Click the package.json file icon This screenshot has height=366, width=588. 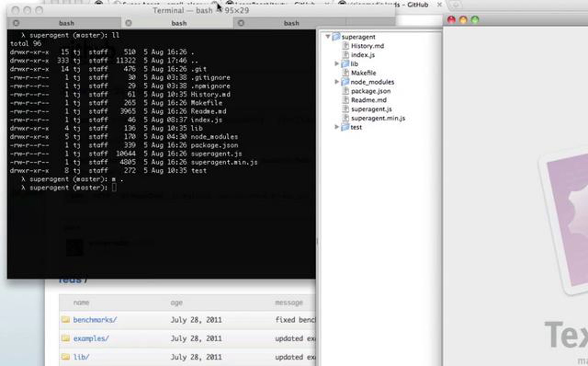coord(345,91)
